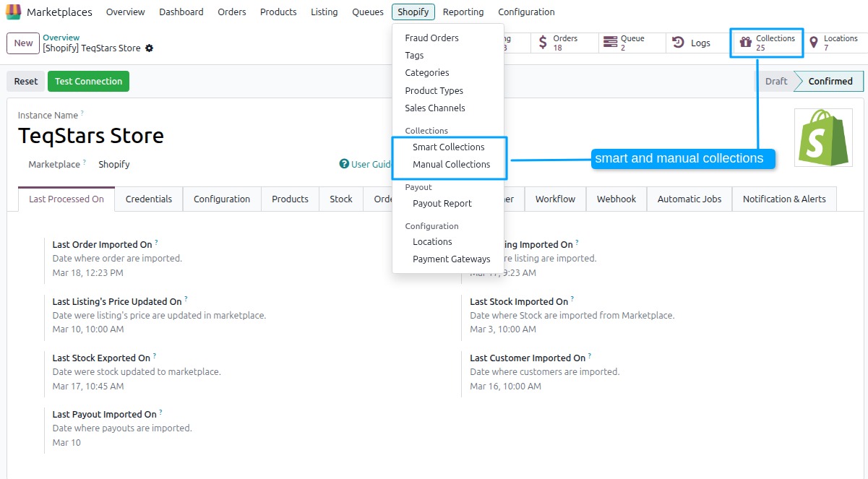Open the Configuration top menu
Screen dimensions: 868x479
[x=527, y=12]
